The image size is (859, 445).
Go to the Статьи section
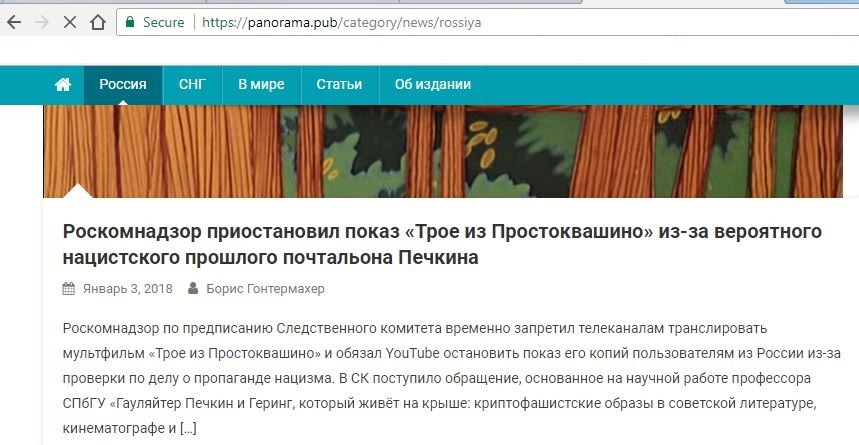[339, 84]
